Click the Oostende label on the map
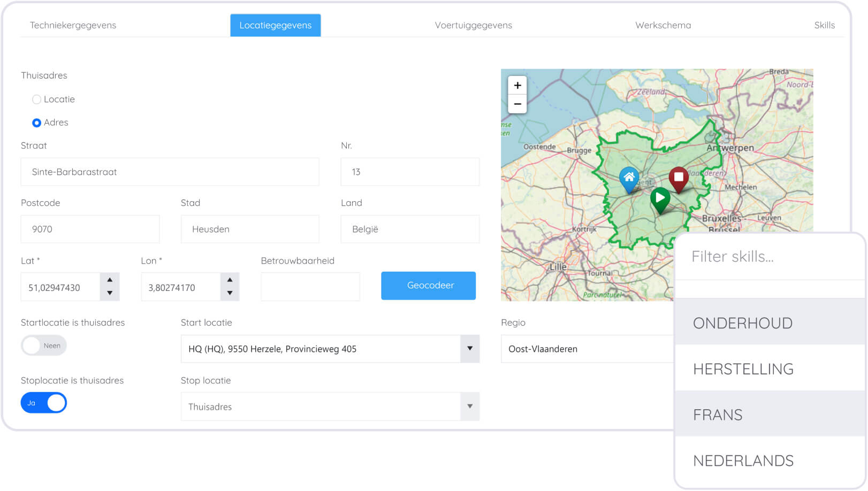This screenshot has height=491, width=868. (x=539, y=147)
